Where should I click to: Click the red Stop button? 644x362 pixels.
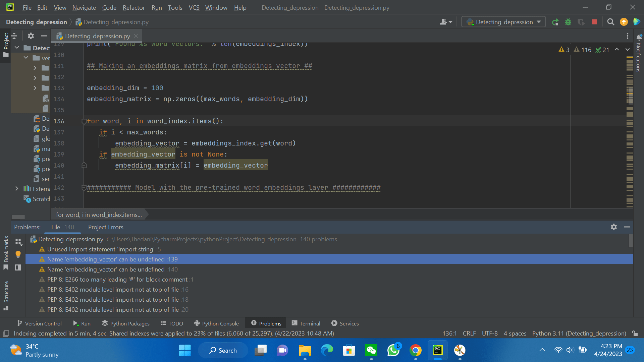[594, 22]
